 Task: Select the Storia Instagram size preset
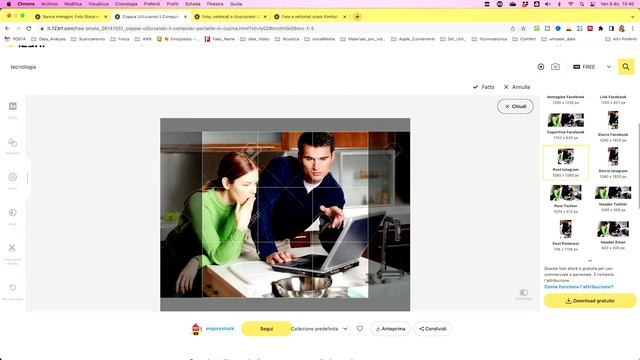pyautogui.click(x=613, y=162)
